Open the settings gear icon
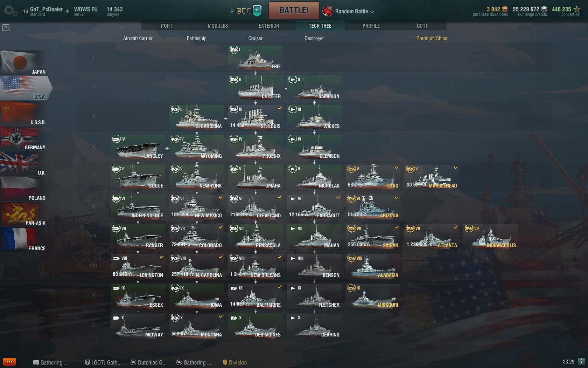 tap(10, 11)
